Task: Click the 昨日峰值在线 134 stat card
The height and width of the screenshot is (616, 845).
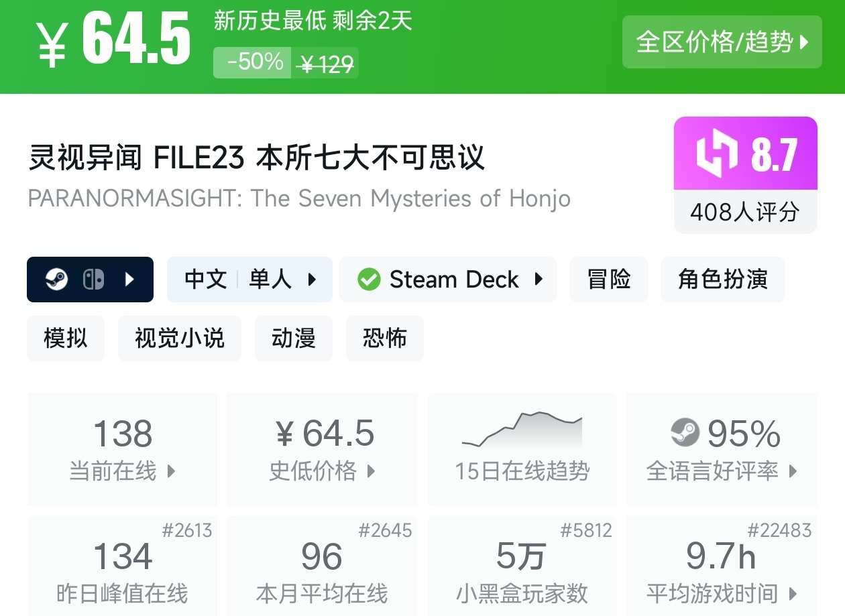Action: [x=122, y=566]
